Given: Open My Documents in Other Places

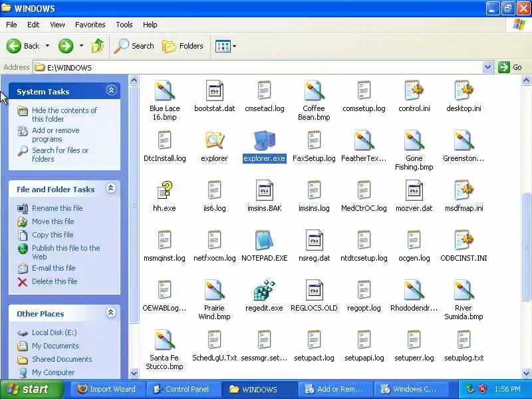Looking at the screenshot, I should pyautogui.click(x=55, y=346).
